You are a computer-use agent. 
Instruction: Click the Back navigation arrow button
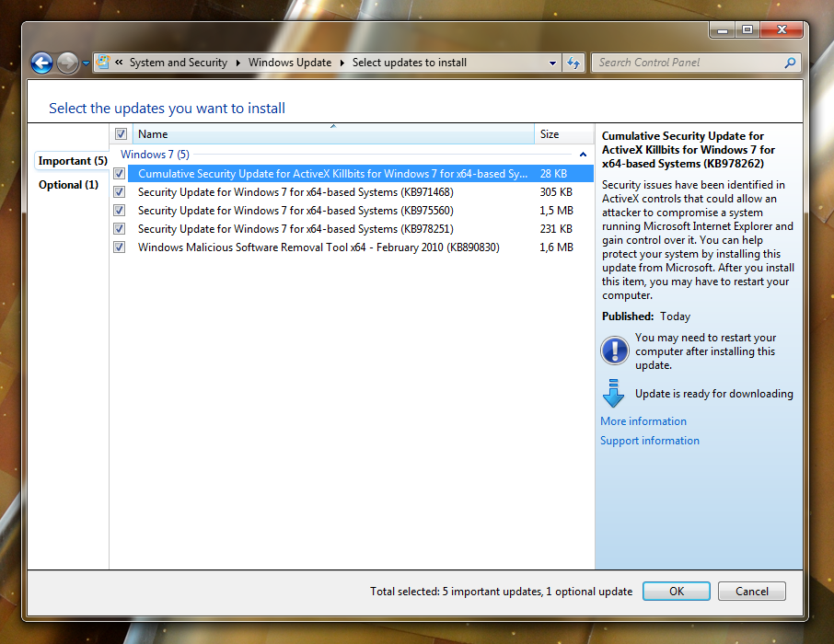(x=41, y=63)
